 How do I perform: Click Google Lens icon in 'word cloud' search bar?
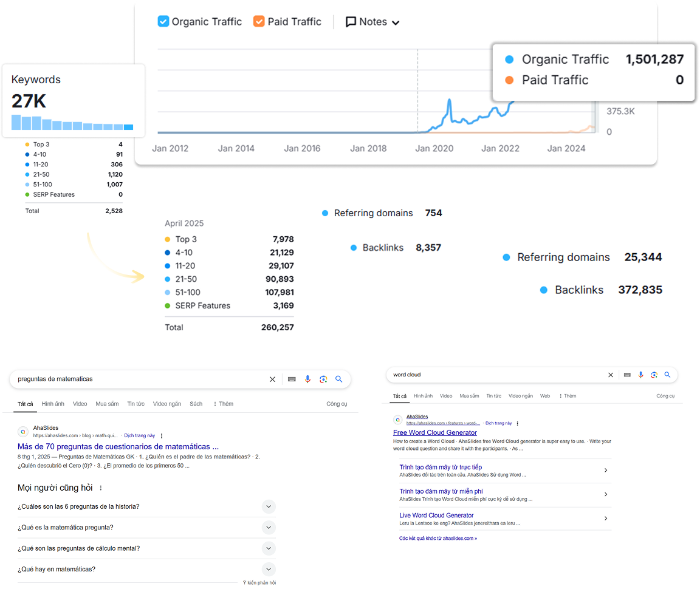654,375
